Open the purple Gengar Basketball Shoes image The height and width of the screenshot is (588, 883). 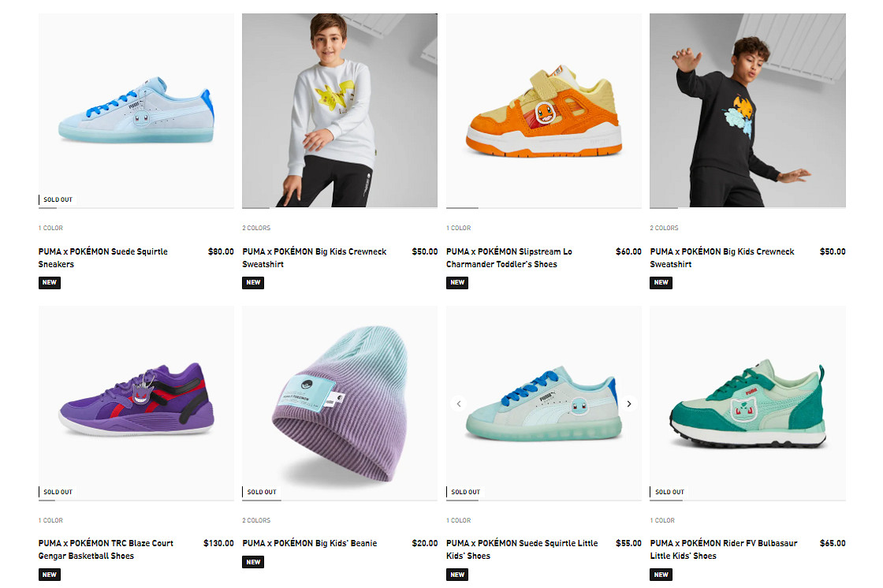[x=136, y=402]
